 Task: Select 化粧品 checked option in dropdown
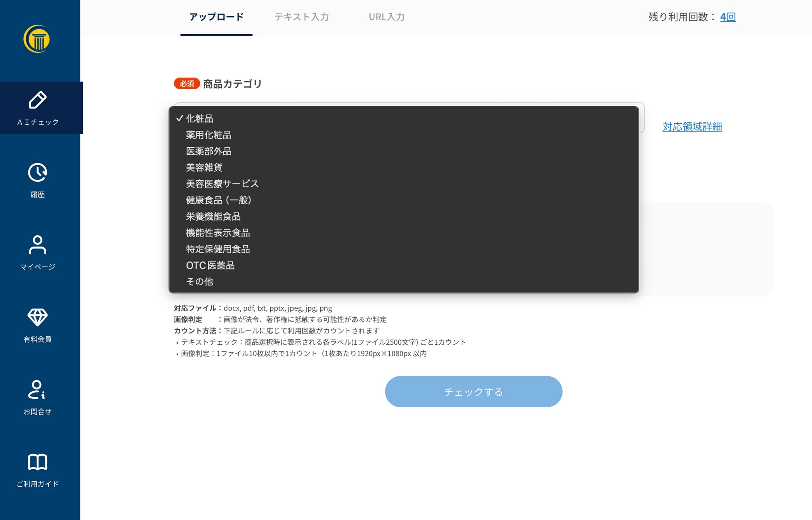tap(199, 119)
